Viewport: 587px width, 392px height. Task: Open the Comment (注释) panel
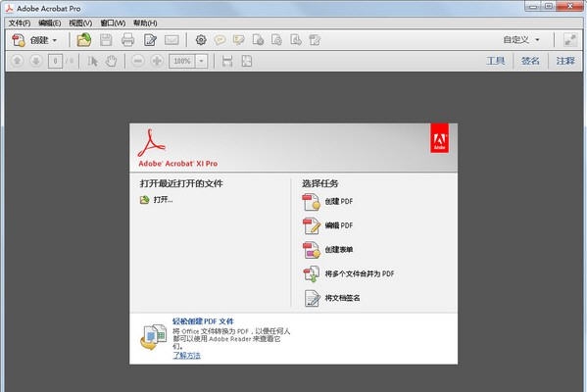[x=564, y=61]
